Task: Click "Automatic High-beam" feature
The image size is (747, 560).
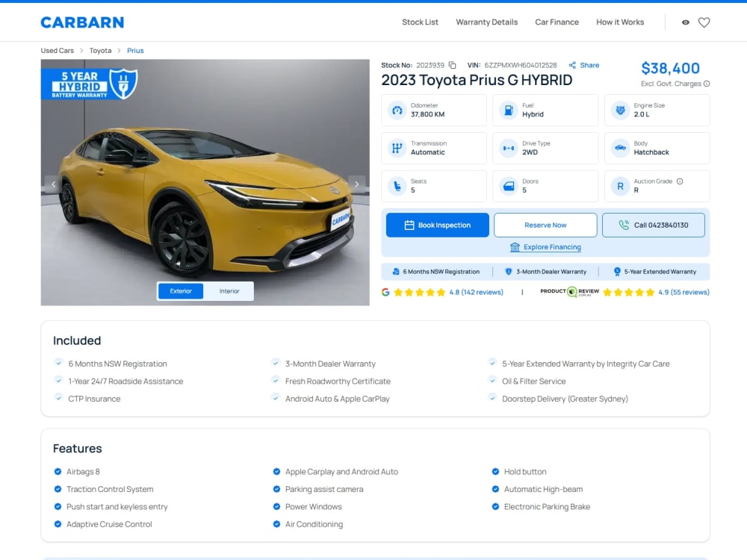Action: click(543, 489)
